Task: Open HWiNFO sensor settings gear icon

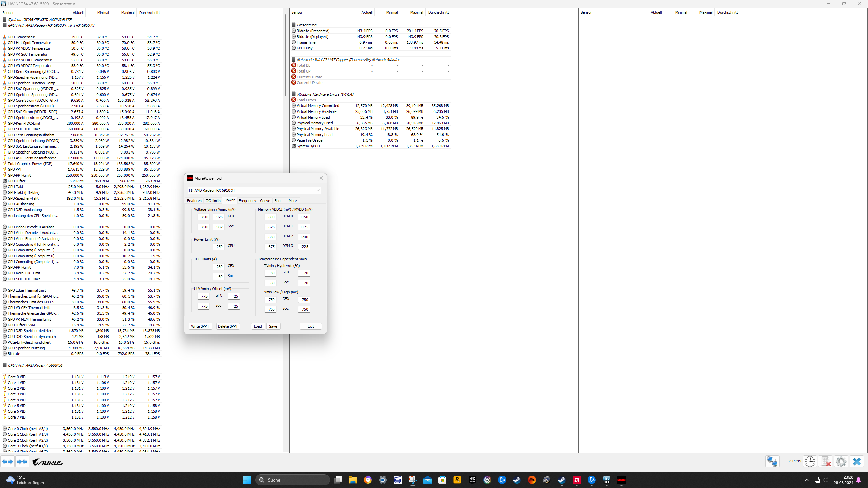Action: pyautogui.click(x=841, y=462)
